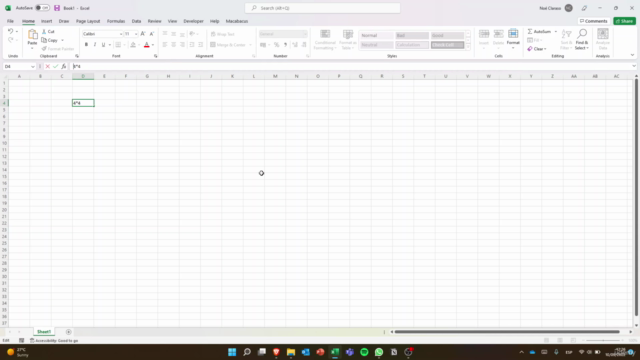This screenshot has width=640, height=360.
Task: Switch to the Macabacus tab
Action: coord(237,21)
